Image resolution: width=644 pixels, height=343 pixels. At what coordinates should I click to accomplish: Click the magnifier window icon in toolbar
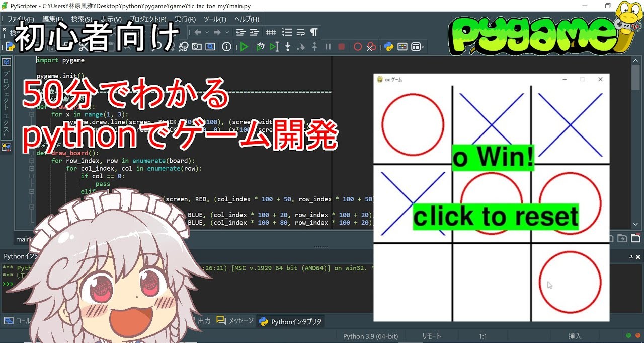(x=210, y=47)
